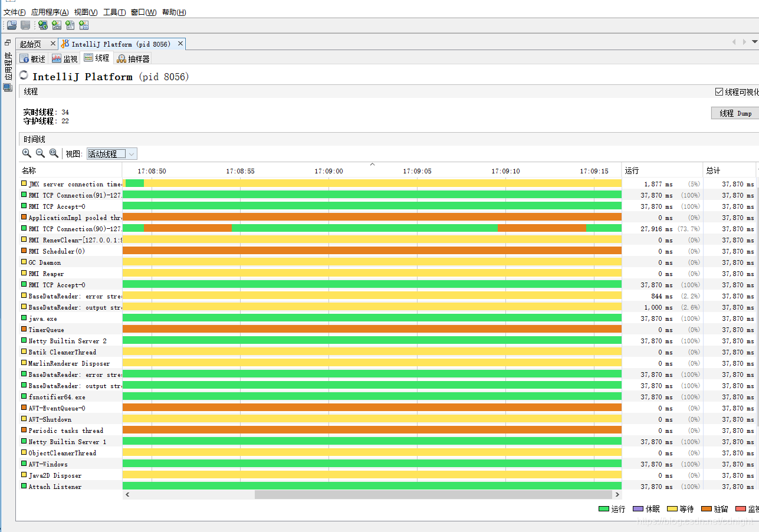Click the 17:09:00 time marker
The image size is (759, 532).
[x=328, y=171]
